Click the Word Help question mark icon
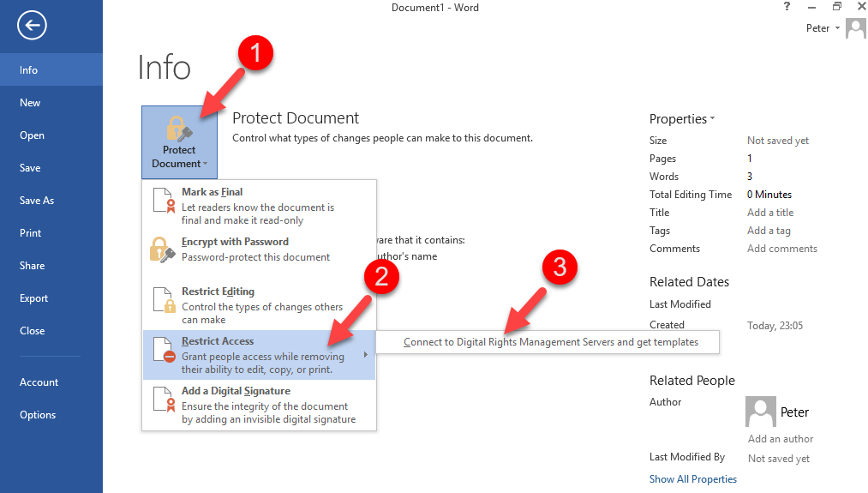 pos(787,7)
